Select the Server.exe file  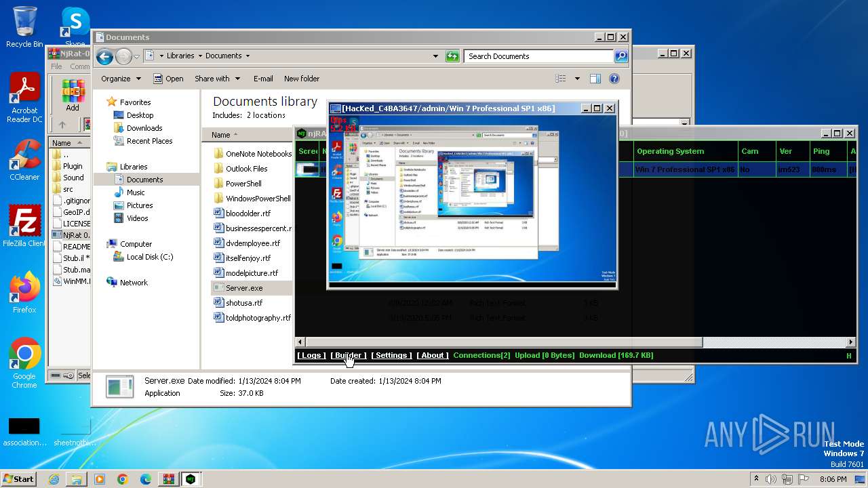click(244, 288)
